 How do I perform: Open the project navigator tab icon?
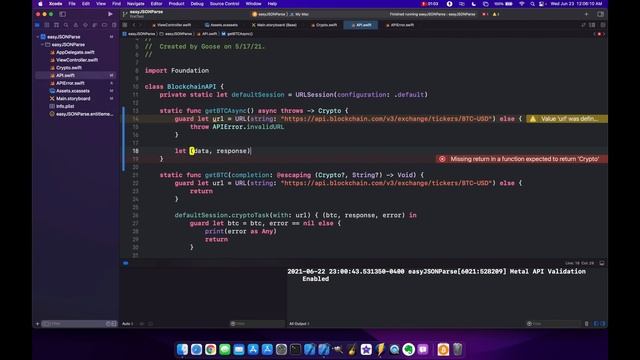pyautogui.click(x=37, y=25)
